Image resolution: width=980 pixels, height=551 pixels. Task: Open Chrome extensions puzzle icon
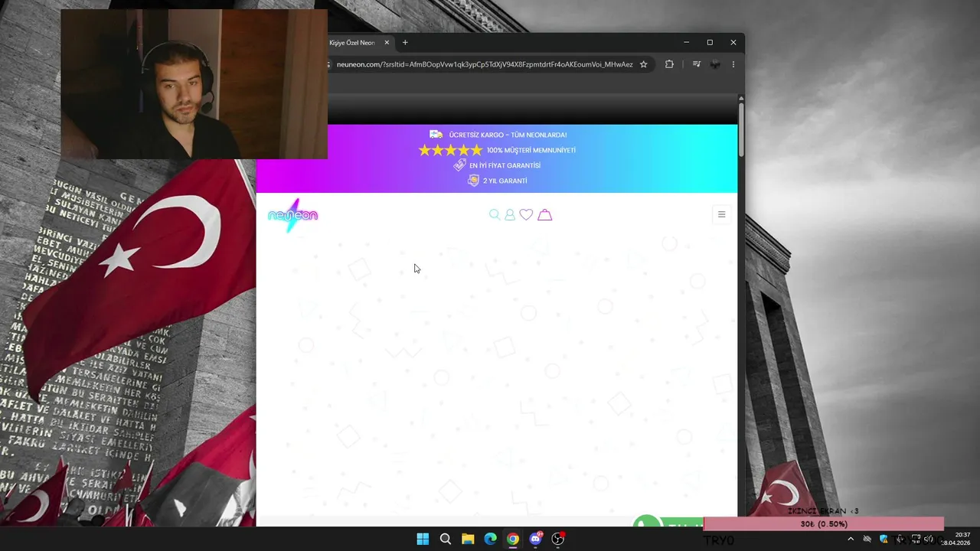click(x=669, y=64)
